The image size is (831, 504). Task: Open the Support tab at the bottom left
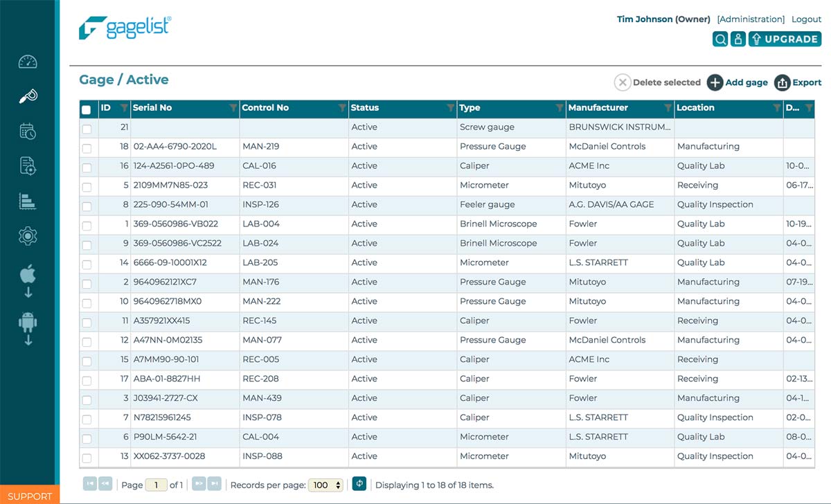pos(30,496)
